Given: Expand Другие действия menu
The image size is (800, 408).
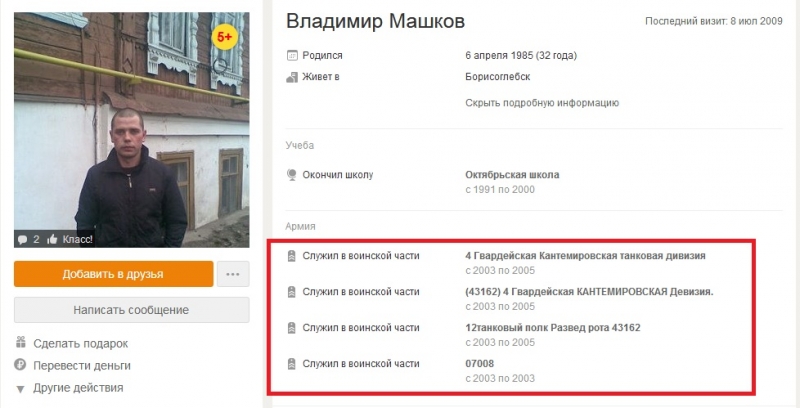Looking at the screenshot, I should 78,388.
